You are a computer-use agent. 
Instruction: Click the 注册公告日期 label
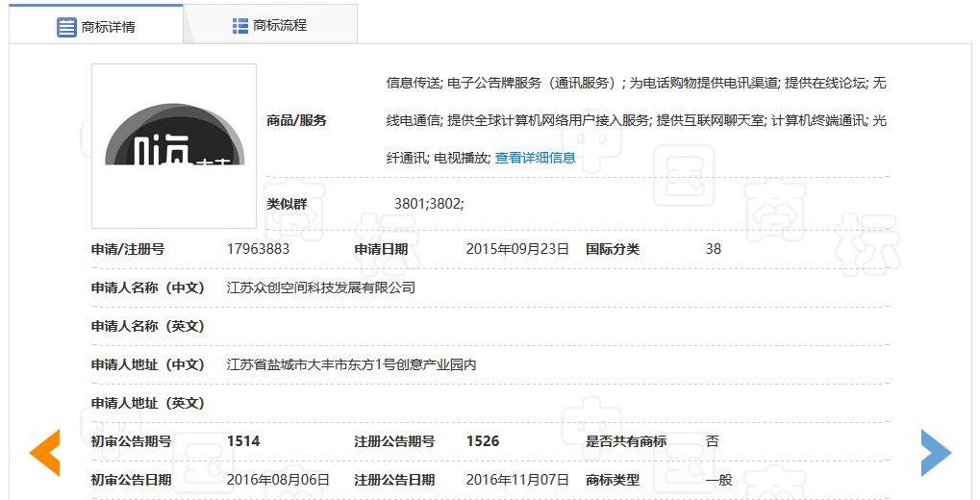click(394, 480)
